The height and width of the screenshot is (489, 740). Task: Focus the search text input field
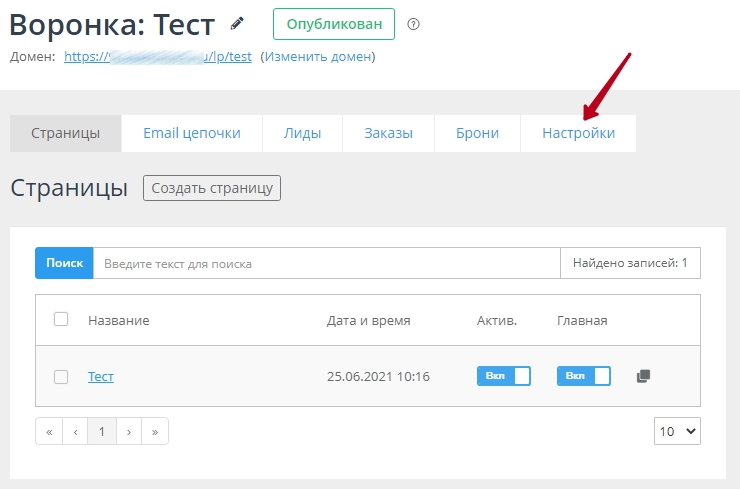326,264
